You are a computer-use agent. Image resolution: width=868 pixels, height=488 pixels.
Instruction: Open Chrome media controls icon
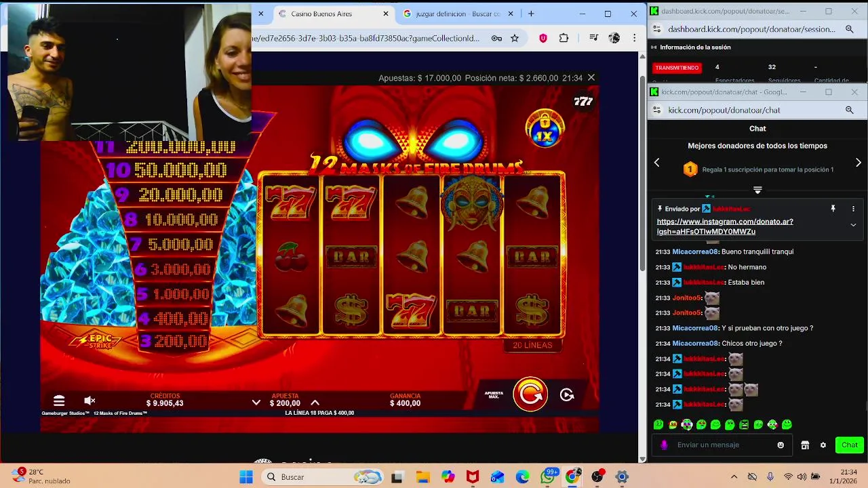pos(593,38)
